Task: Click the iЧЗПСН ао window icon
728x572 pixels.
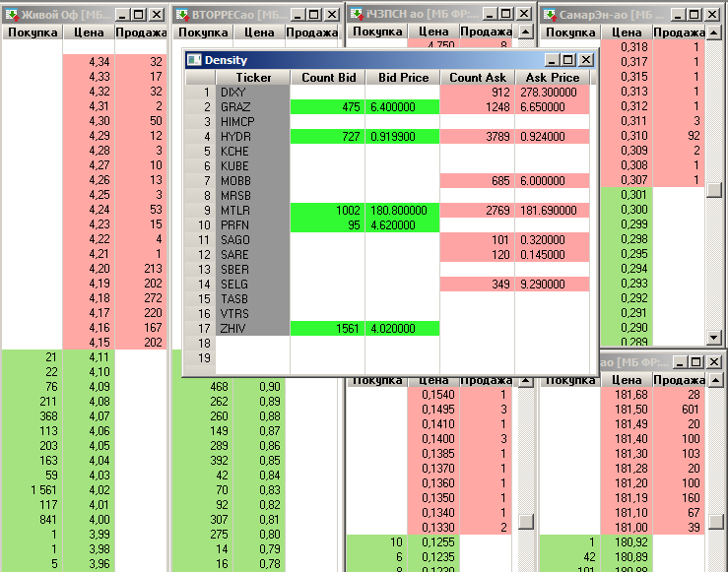Action: tap(359, 15)
